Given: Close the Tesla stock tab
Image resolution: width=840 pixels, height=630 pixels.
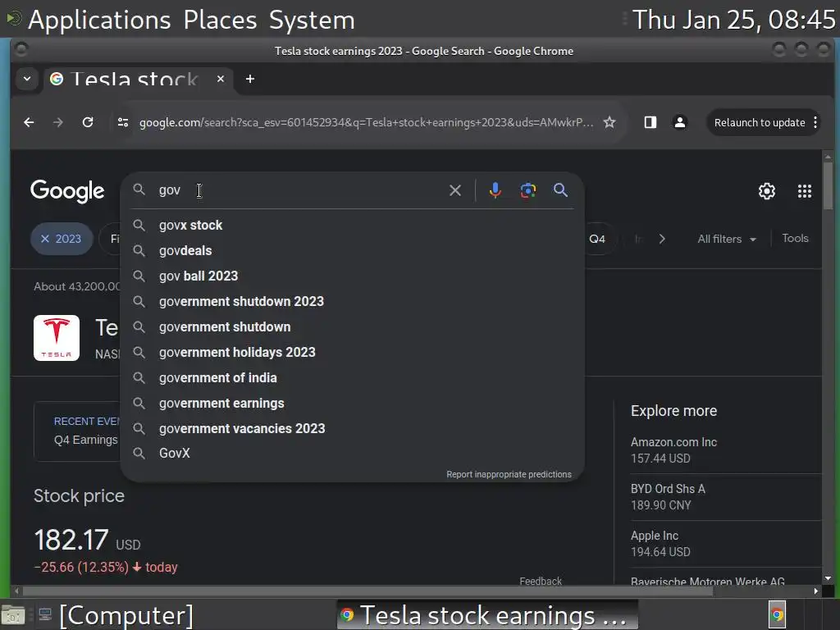Looking at the screenshot, I should [x=220, y=80].
